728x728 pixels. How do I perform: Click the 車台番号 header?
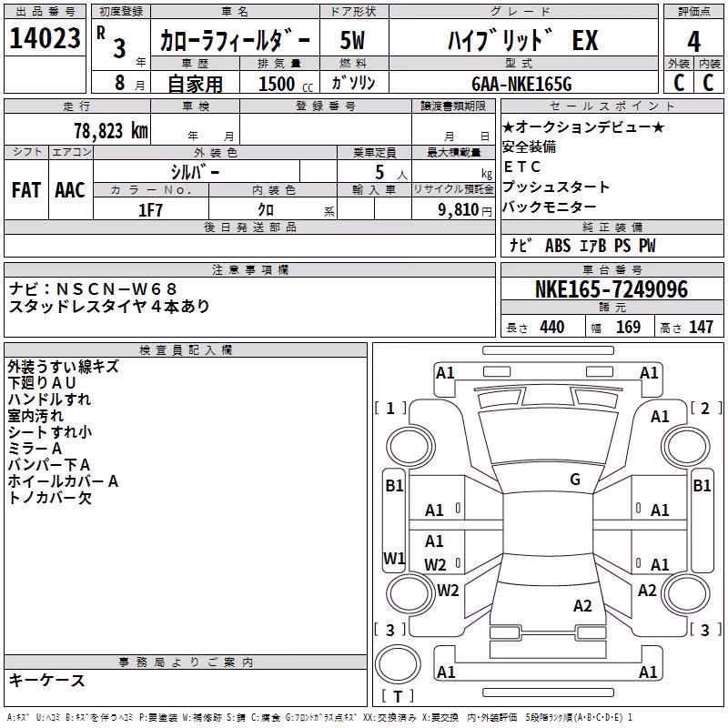[x=612, y=269]
